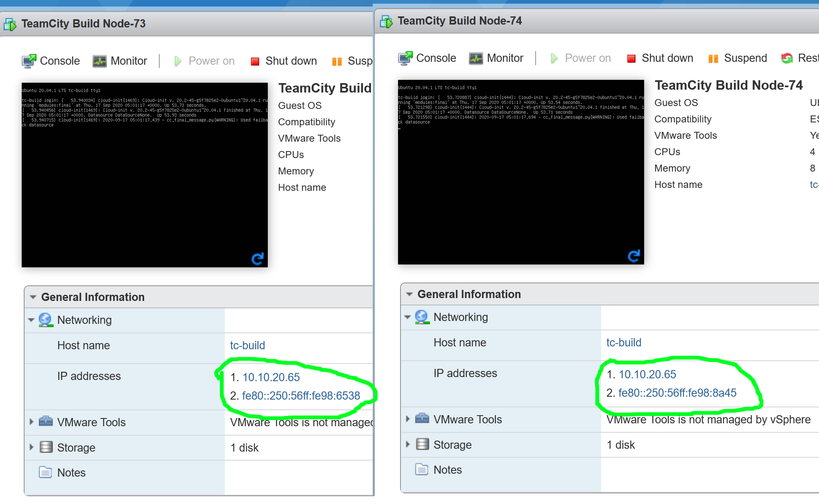
Task: Select the 'CPUs' label in Node-74 summary
Action: click(x=667, y=152)
